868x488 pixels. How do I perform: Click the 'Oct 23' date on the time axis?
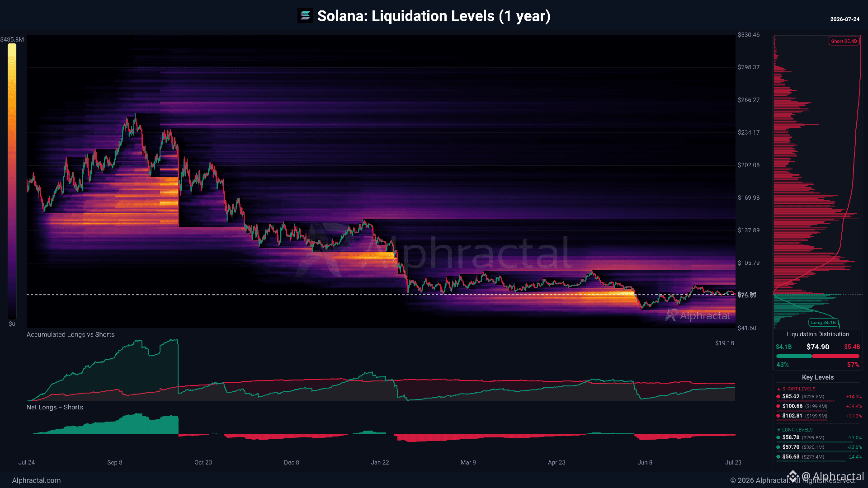(203, 463)
